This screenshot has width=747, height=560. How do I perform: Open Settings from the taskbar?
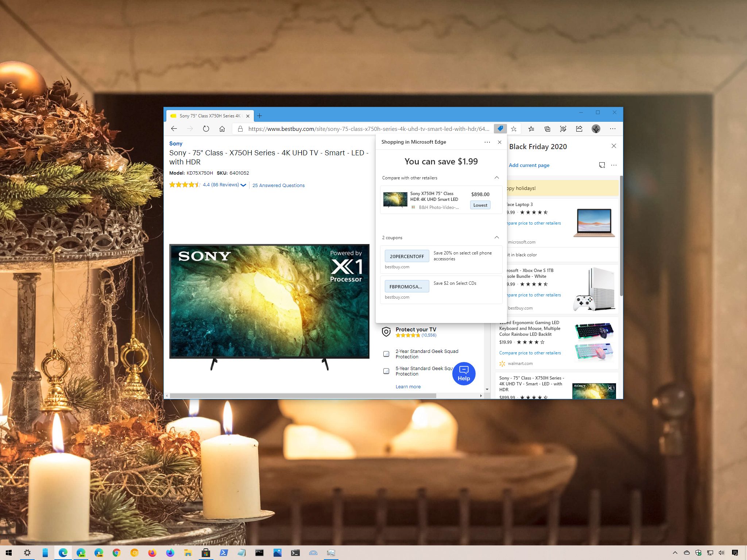27,553
